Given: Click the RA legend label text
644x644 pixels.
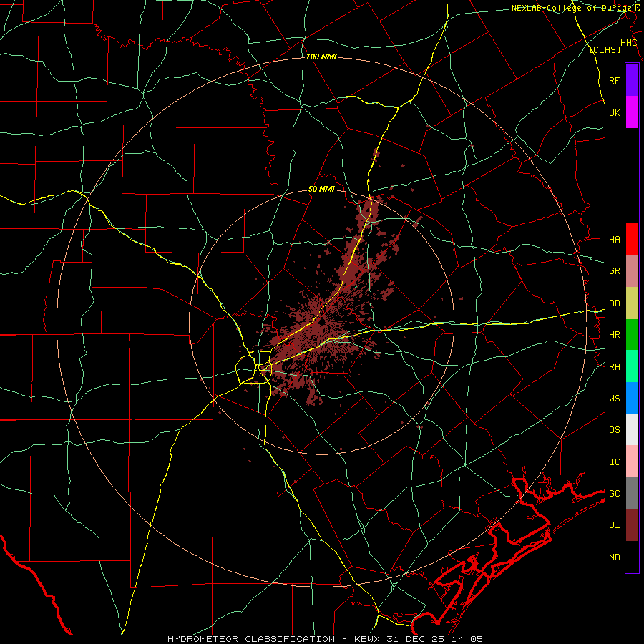Looking at the screenshot, I should (x=614, y=367).
